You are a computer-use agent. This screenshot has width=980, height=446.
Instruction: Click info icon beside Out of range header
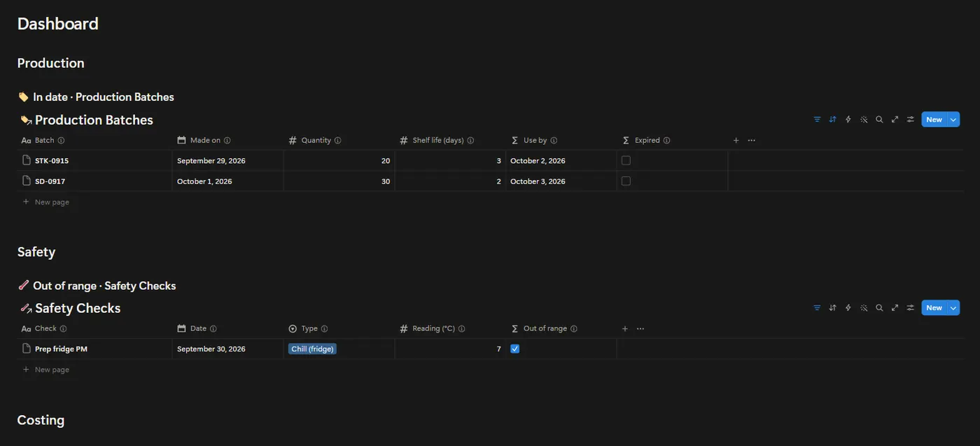[x=574, y=328]
